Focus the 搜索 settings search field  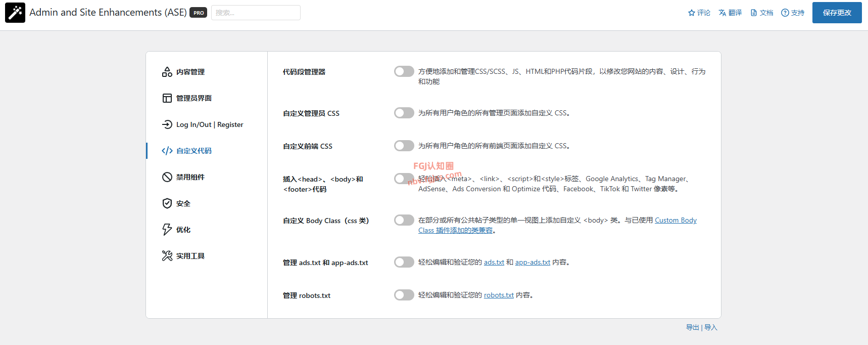coord(256,13)
